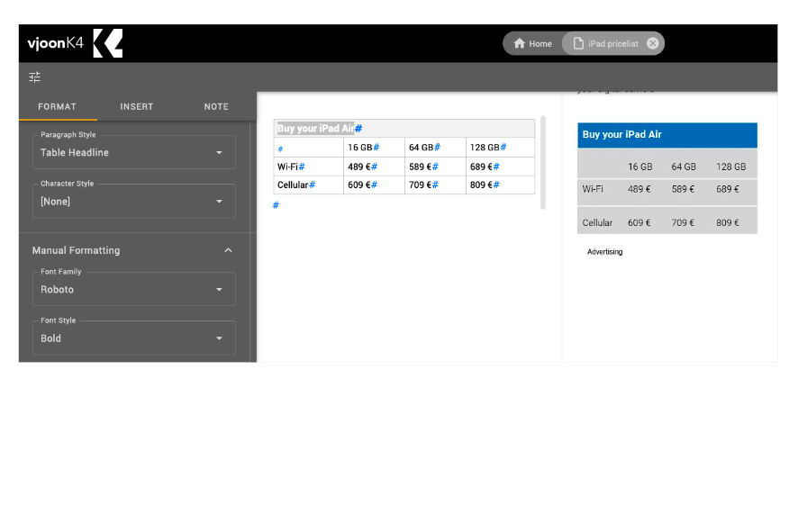Open the Font Style dropdown
This screenshot has height=532, width=798.
coord(134,338)
